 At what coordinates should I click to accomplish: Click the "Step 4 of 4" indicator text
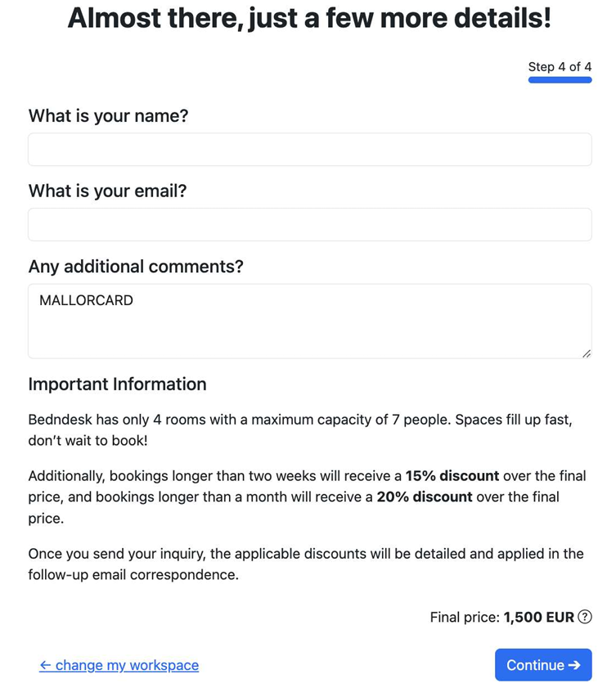coord(560,66)
